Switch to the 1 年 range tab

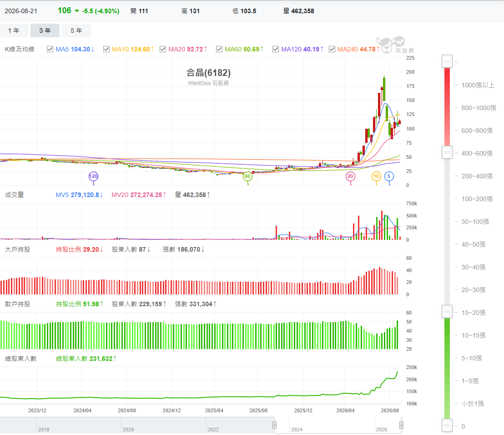point(14,30)
